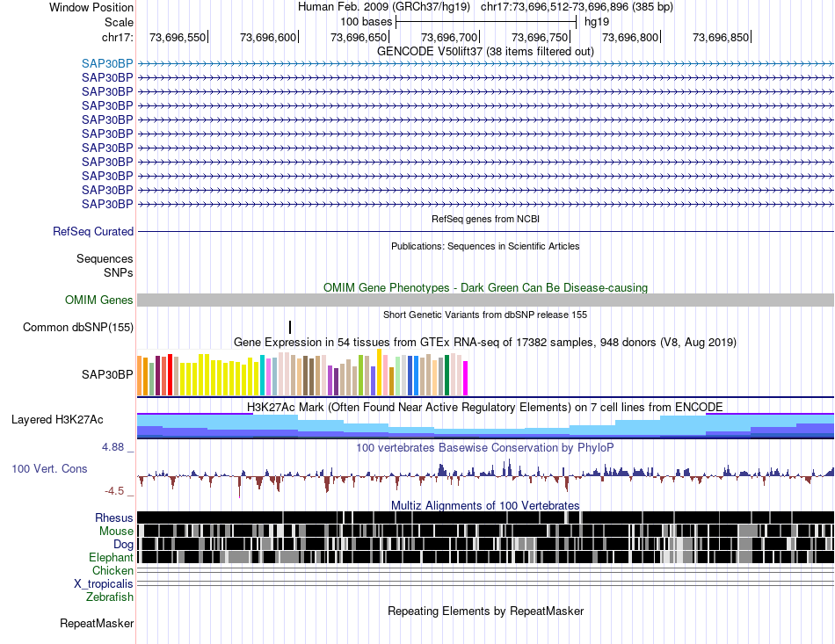Select the Mouse alignment row label

click(x=116, y=531)
